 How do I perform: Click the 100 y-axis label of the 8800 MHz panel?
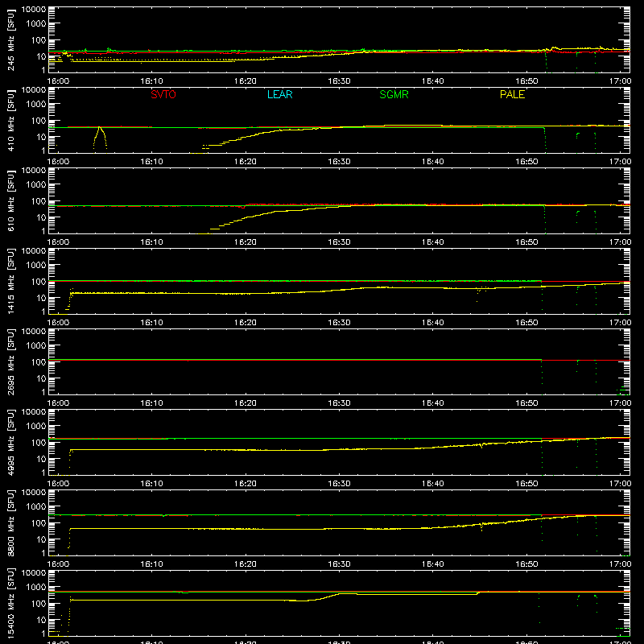point(38,523)
